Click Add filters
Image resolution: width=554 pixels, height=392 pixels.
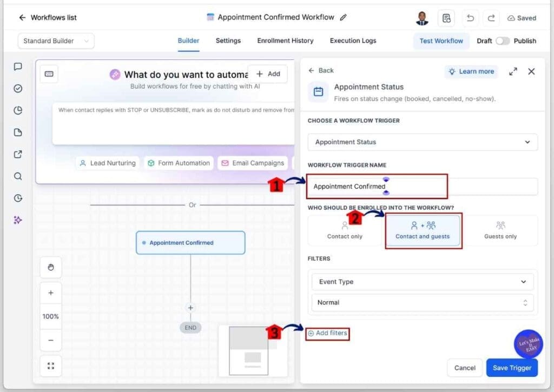327,333
